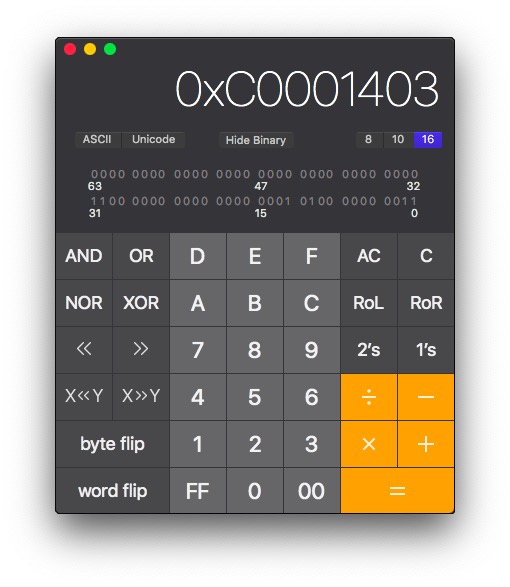Click the Hide Binary button
The width and height of the screenshot is (510, 587).
256,140
